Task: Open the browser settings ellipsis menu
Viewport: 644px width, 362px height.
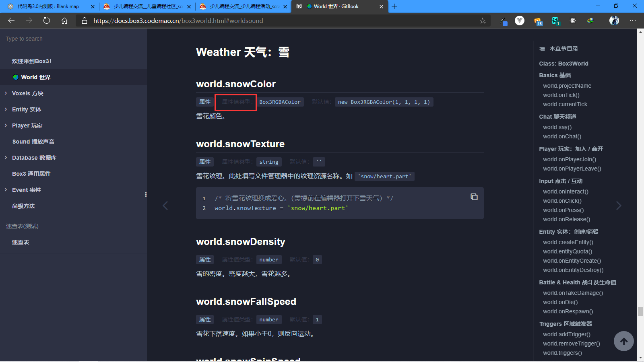Action: pos(633,21)
